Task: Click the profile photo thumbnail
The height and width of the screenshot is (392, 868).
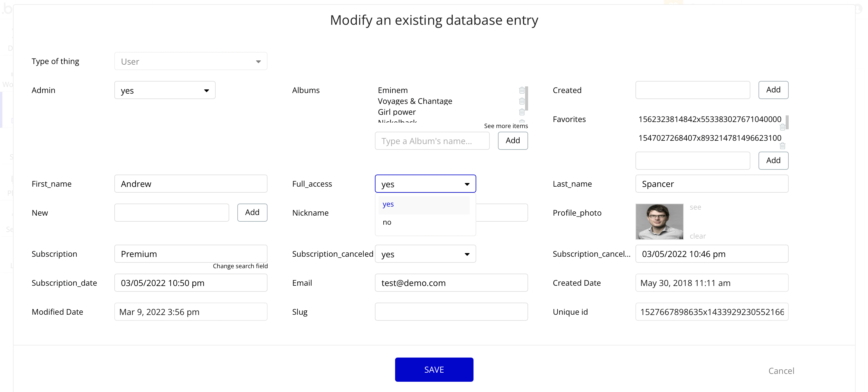Action: tap(659, 222)
